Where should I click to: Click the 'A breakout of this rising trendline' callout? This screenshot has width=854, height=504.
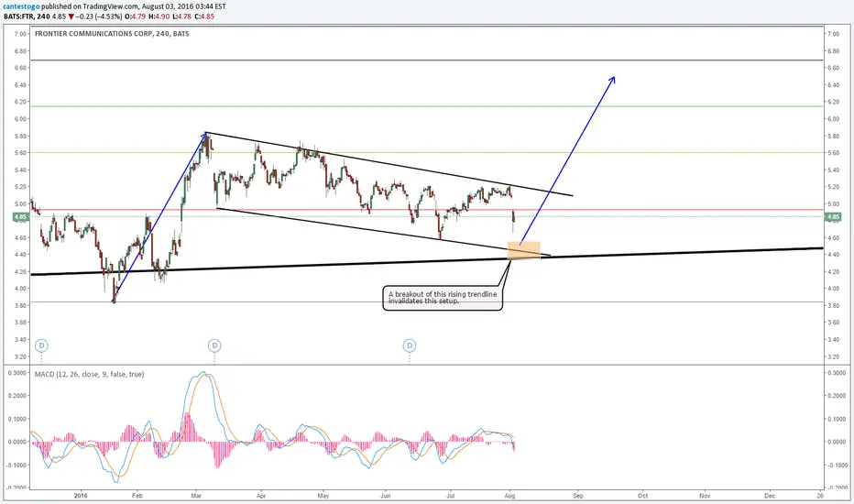click(x=443, y=298)
